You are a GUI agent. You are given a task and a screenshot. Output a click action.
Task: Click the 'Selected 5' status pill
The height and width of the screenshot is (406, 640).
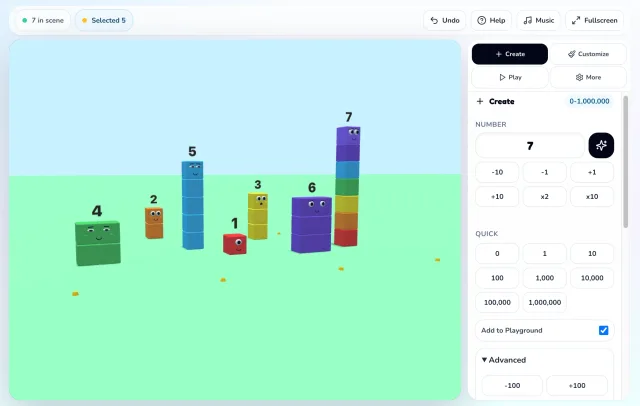tap(104, 20)
